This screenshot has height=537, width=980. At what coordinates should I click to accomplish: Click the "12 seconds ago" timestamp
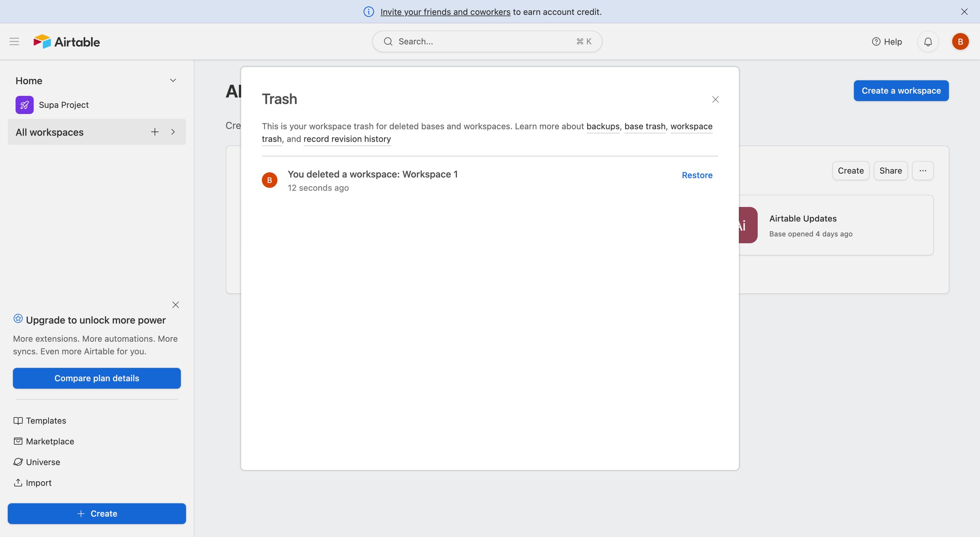[x=318, y=188]
